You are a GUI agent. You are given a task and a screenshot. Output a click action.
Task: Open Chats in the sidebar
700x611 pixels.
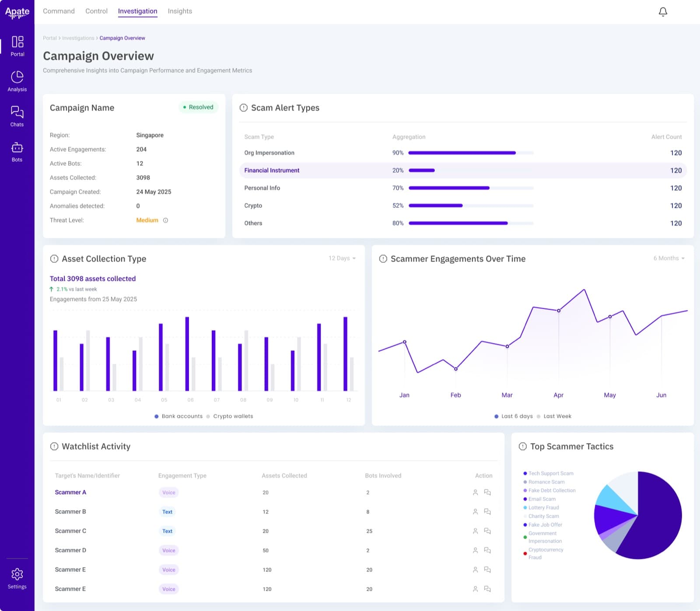point(17,116)
